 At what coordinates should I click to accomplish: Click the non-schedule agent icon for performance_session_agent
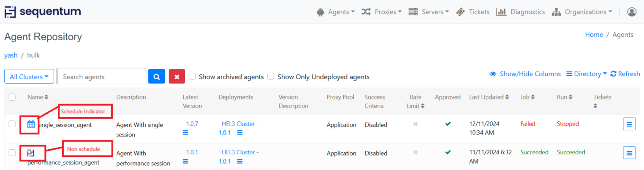[x=31, y=153]
